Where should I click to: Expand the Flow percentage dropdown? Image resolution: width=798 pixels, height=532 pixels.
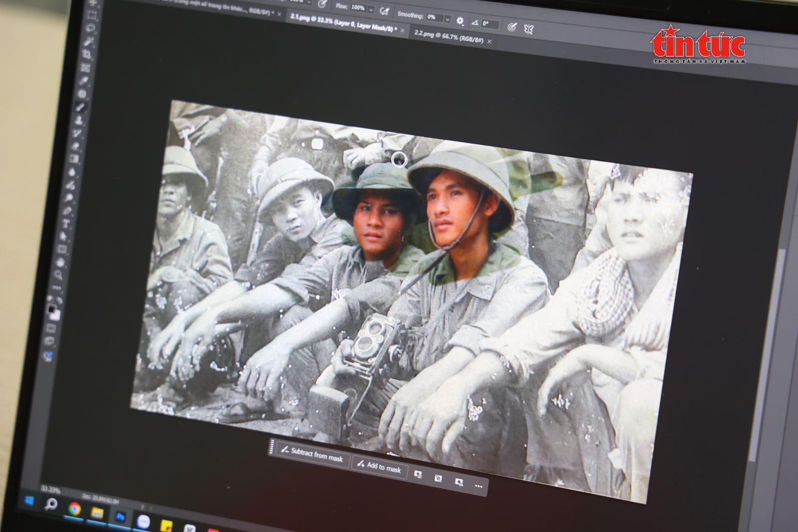pyautogui.click(x=371, y=10)
